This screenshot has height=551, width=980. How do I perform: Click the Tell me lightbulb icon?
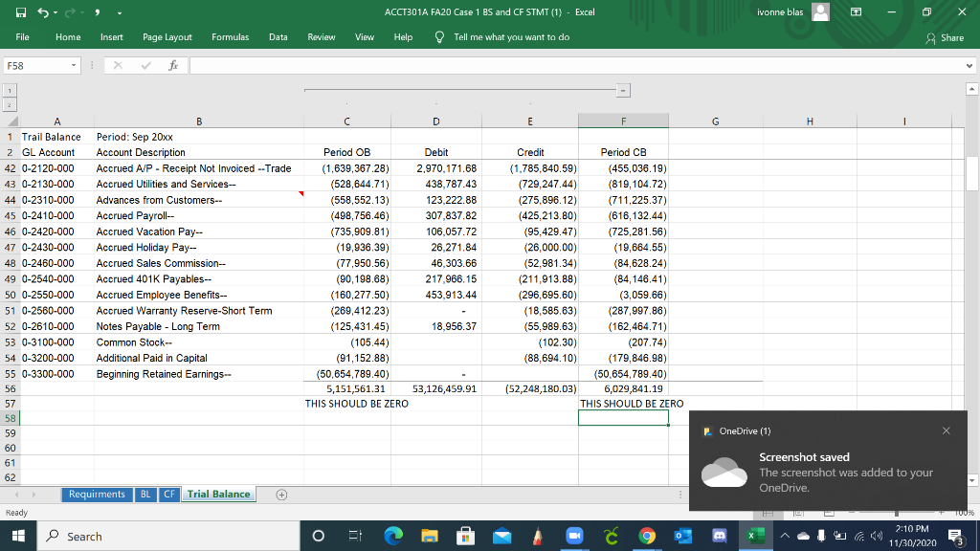point(439,37)
